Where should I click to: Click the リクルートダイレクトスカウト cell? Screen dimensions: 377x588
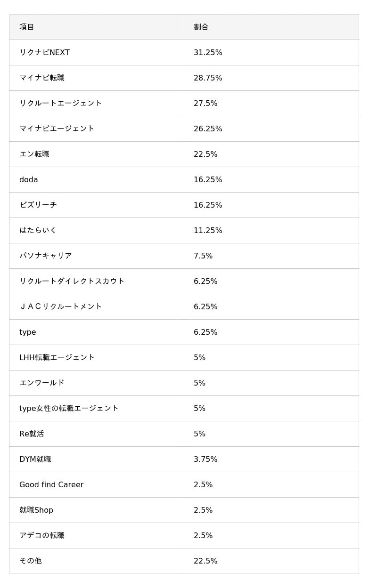[72, 281]
